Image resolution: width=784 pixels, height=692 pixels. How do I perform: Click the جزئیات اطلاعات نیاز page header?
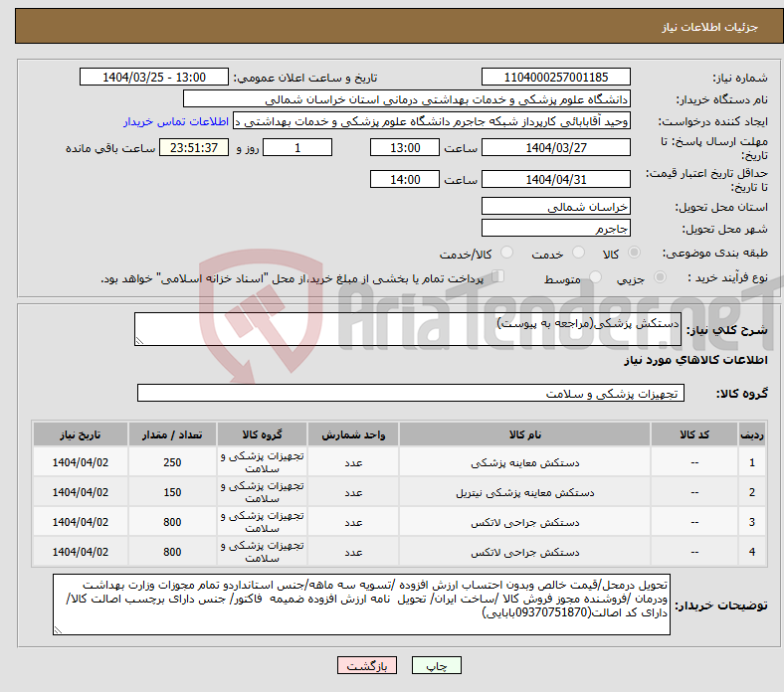pos(709,27)
